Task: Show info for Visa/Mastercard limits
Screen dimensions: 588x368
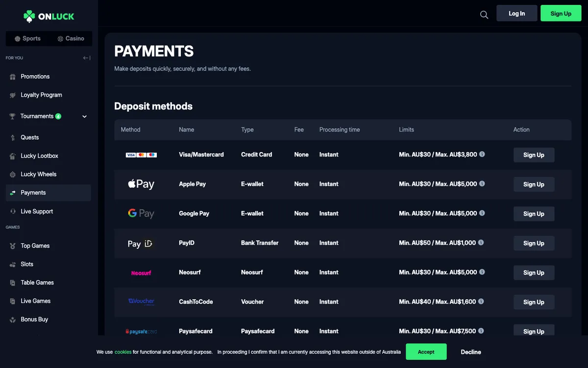Action: click(x=482, y=154)
